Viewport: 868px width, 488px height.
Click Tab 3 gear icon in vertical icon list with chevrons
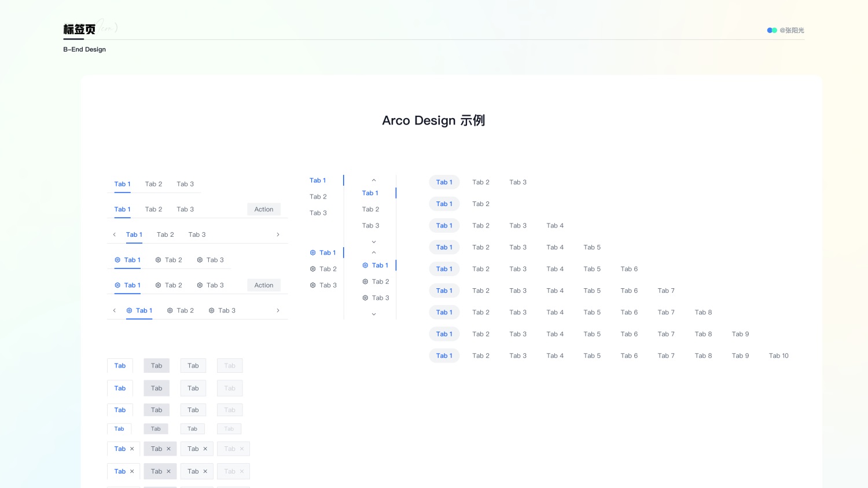(x=365, y=298)
